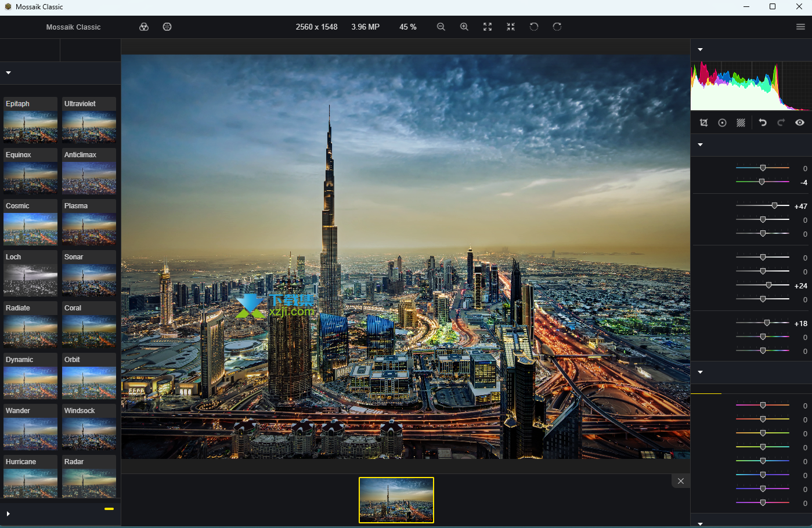The image size is (812, 528).
Task: Click the 2560 x 1548 dimensions text
Action: (316, 27)
